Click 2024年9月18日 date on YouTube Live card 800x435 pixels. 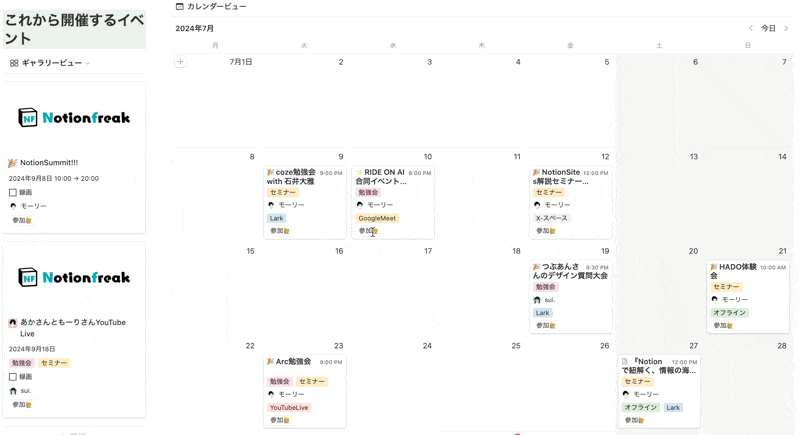click(32, 349)
